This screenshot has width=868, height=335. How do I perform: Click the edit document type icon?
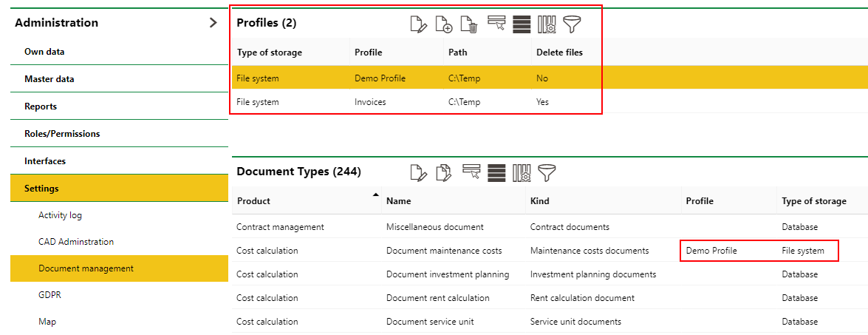(x=419, y=172)
